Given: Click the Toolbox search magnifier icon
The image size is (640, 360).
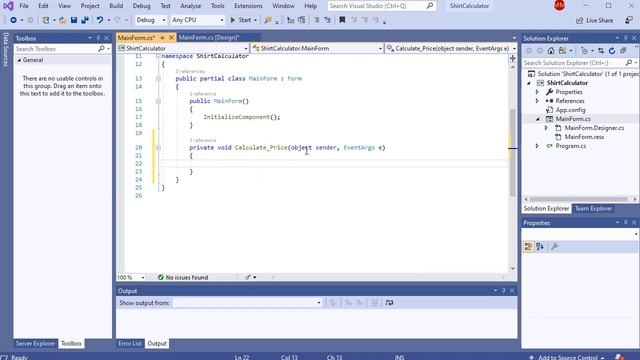Looking at the screenshot, I should (x=101, y=49).
